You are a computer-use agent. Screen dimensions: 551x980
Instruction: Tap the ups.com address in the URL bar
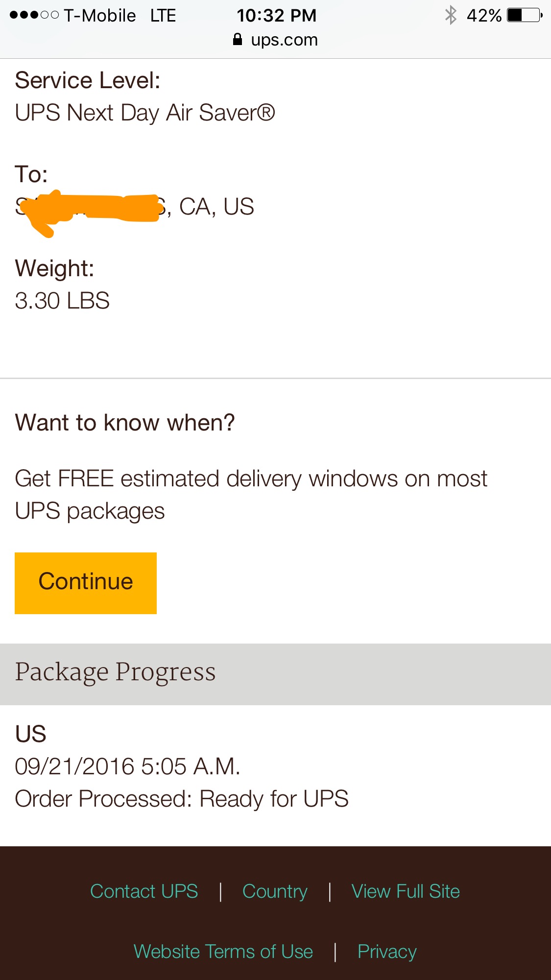tap(284, 40)
